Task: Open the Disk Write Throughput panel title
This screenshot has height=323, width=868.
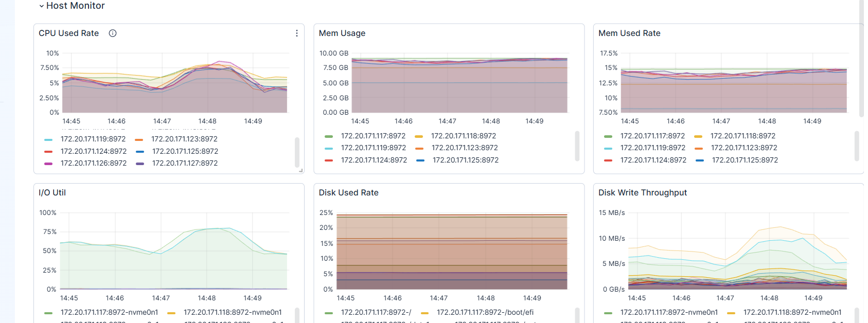Action: [x=643, y=193]
